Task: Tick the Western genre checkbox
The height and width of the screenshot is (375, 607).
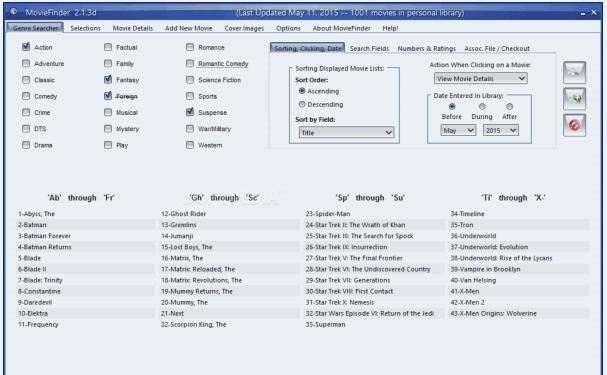Action: tap(190, 145)
